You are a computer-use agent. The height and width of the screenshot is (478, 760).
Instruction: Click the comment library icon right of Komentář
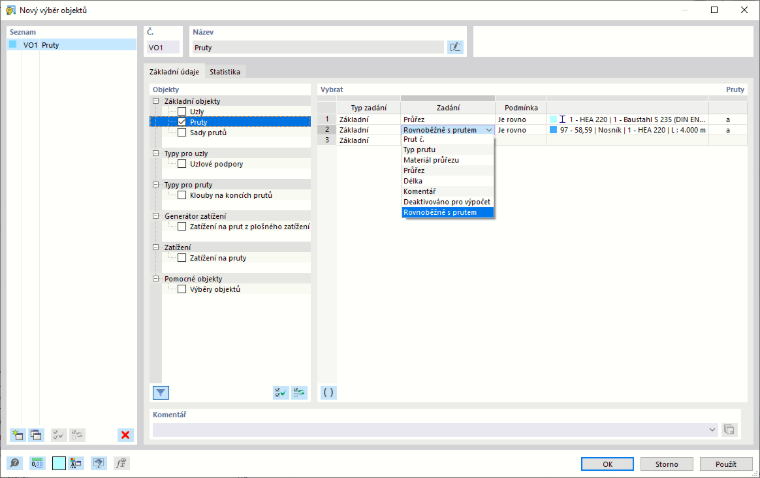click(729, 430)
